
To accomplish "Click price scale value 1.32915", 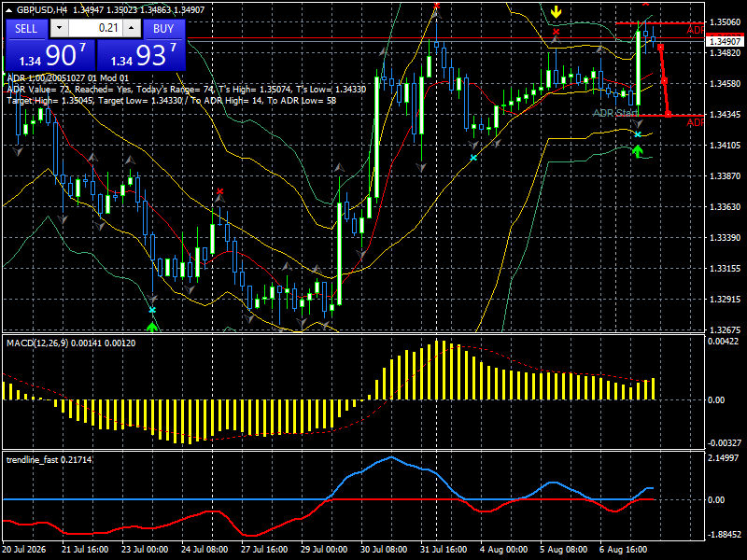I will click(x=726, y=299).
